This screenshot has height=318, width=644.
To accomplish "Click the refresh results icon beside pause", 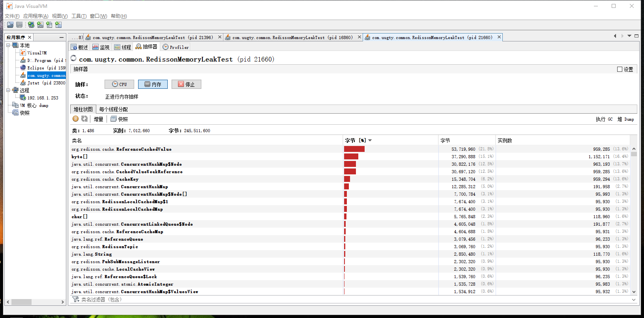I will (84, 119).
